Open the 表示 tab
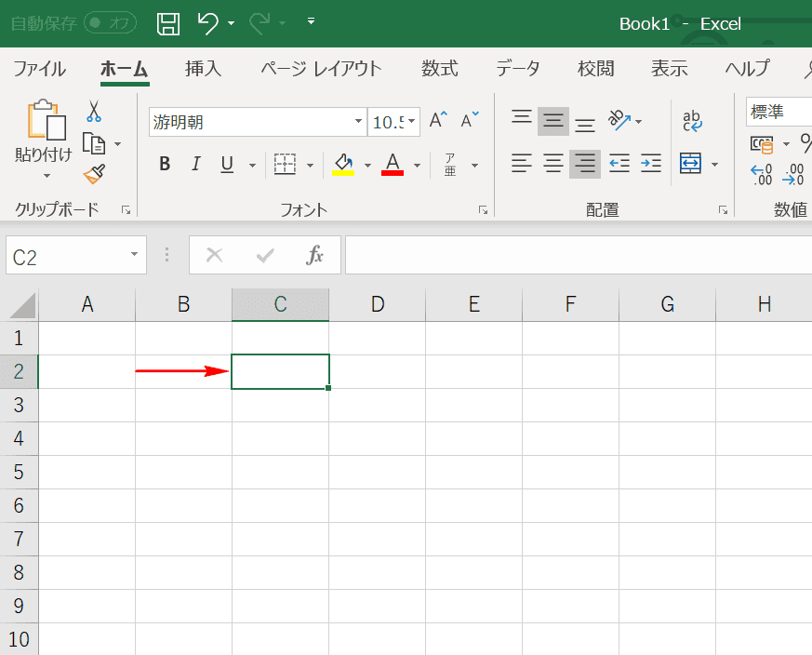Image resolution: width=812 pixels, height=655 pixels. (x=670, y=69)
